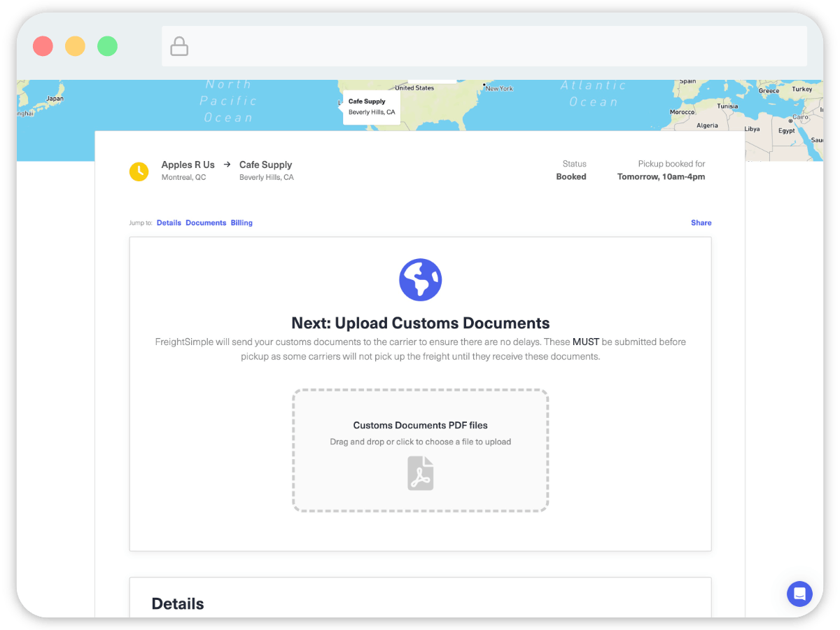Click the arrow between Apples R Us and Cafe Supply
Viewport: 840px width, 630px height.
[x=227, y=164]
